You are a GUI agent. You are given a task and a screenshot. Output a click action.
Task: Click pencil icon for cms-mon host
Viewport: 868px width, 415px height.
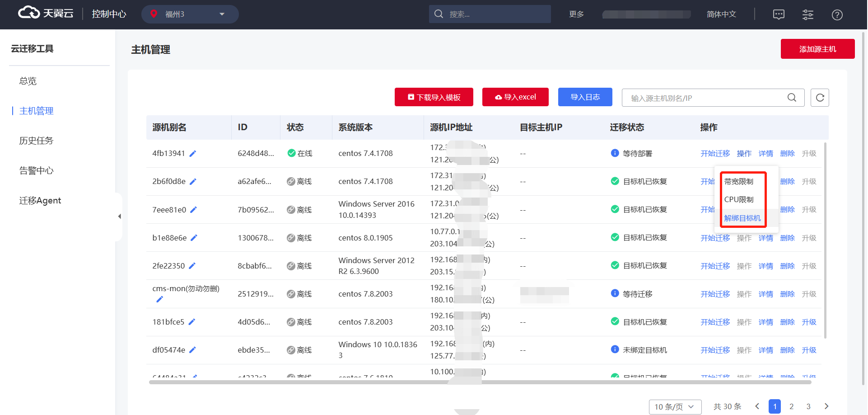point(159,299)
